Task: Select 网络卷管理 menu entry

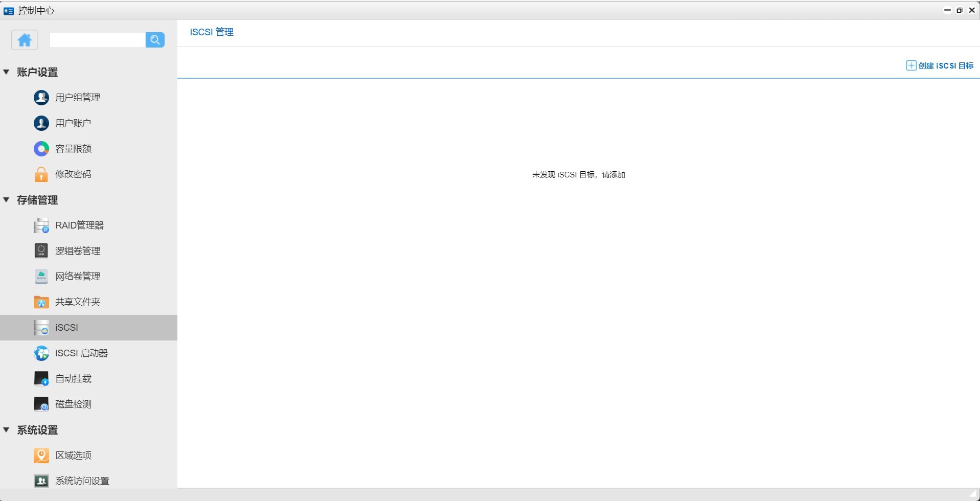Action: pos(78,277)
